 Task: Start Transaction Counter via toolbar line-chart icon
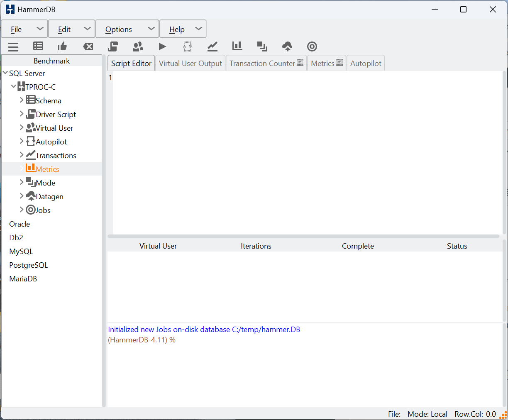212,46
